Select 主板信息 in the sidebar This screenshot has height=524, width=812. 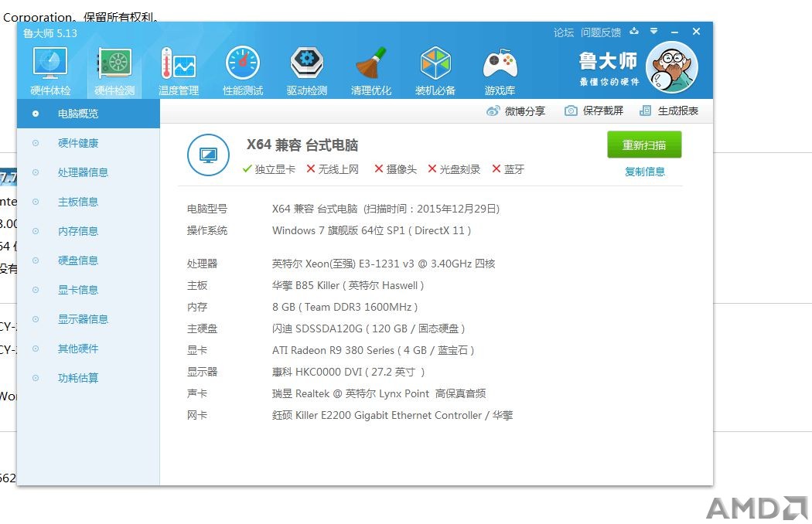coord(89,202)
